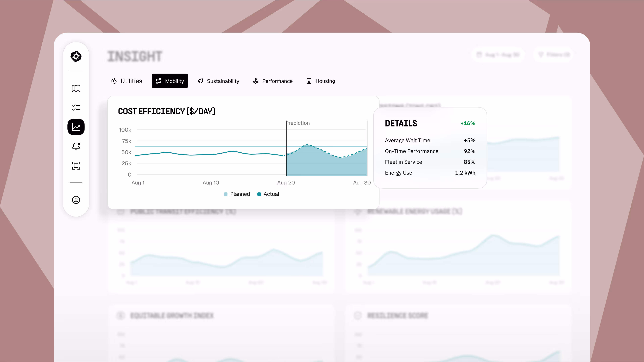644x362 pixels.
Task: Click the +16% change value
Action: pos(468,123)
